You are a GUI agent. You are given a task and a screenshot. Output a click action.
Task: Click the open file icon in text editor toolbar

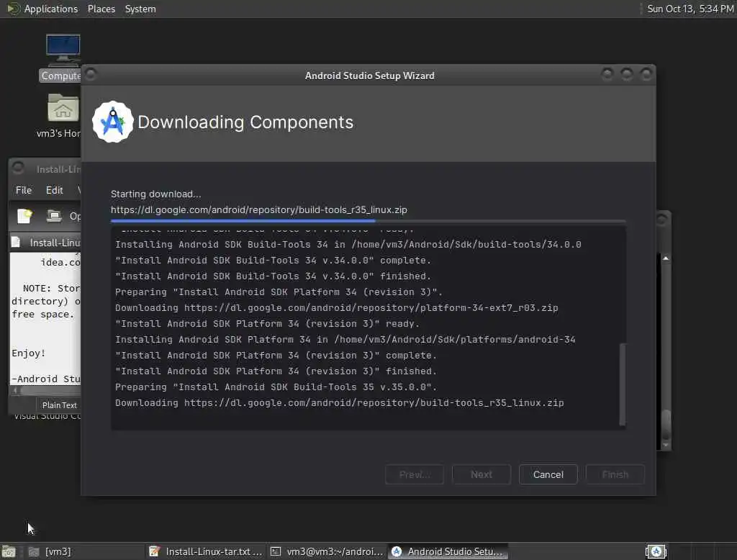click(x=54, y=216)
